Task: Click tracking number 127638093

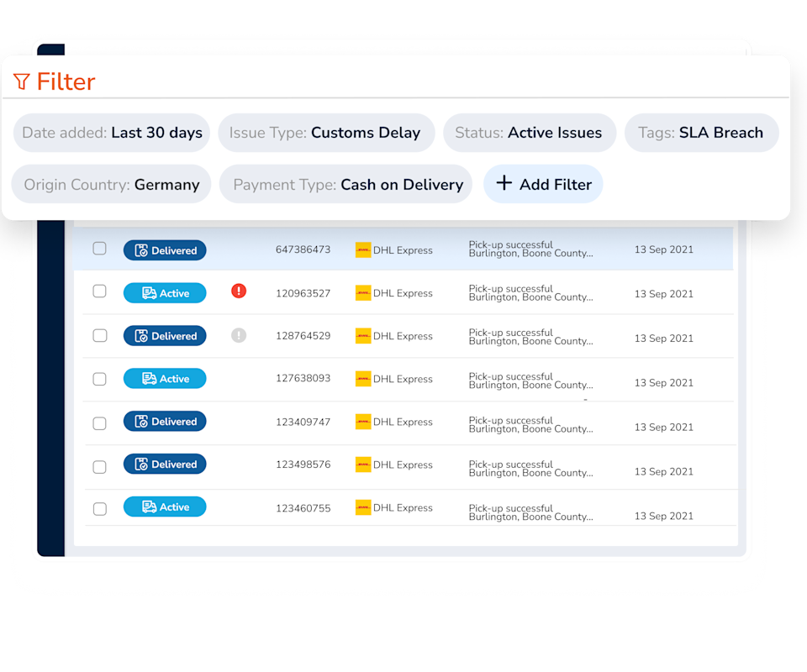Action: [x=303, y=378]
